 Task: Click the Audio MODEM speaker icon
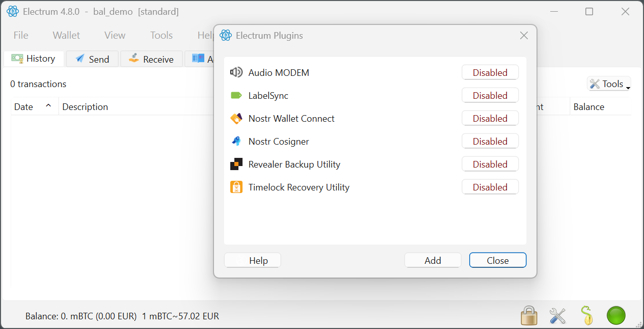tap(236, 72)
